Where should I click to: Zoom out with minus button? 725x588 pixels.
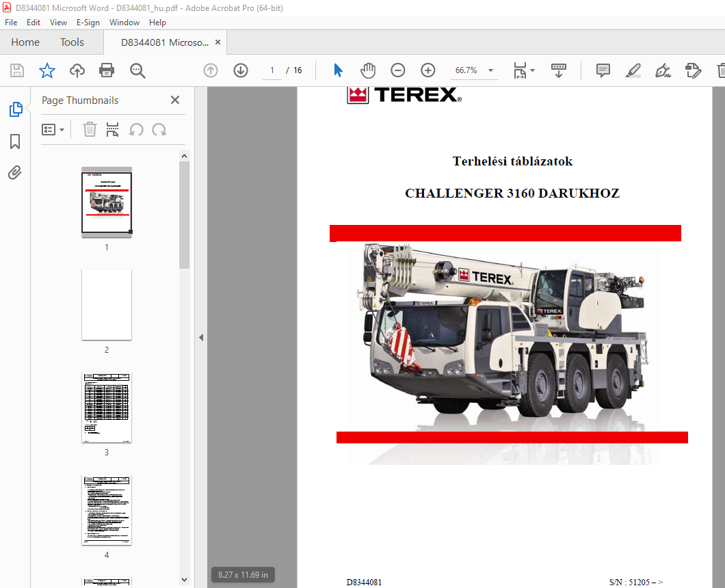coord(397,70)
